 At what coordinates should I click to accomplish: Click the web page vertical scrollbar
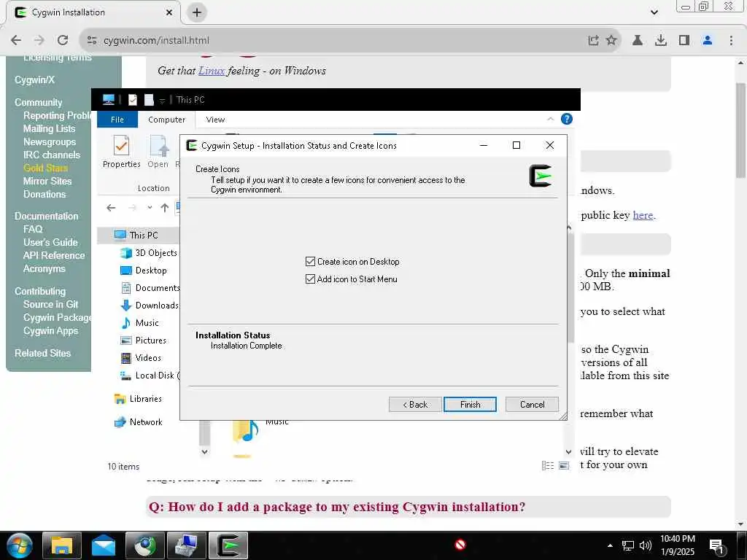pyautogui.click(x=741, y=130)
